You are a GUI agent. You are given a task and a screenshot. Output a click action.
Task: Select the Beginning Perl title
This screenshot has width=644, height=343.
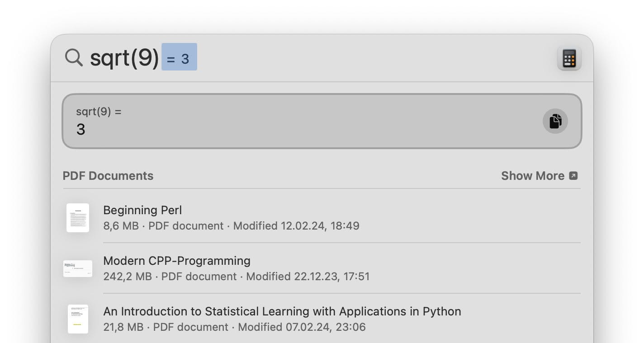142,210
